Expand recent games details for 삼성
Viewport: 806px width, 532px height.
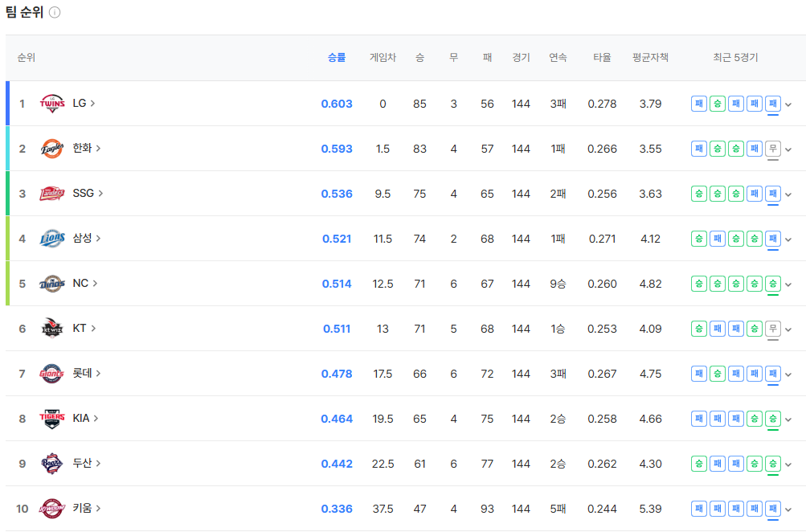[x=788, y=239]
